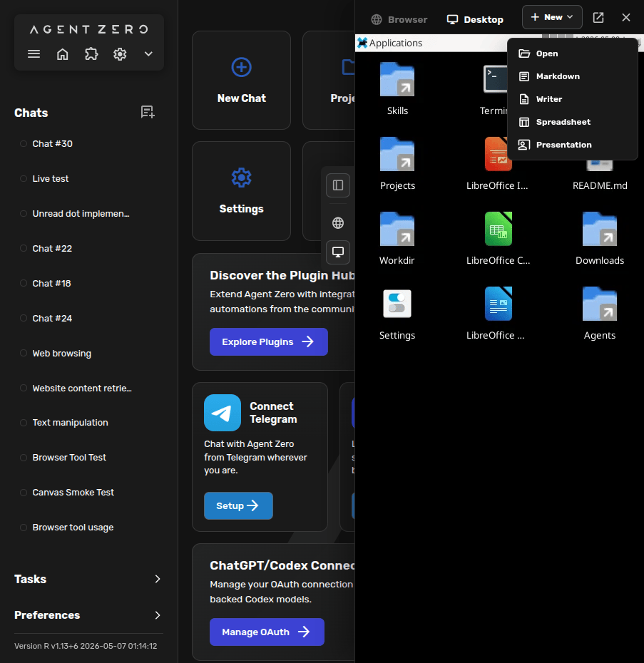Expand the Preferences section
This screenshot has width=644, height=663.
(88, 615)
